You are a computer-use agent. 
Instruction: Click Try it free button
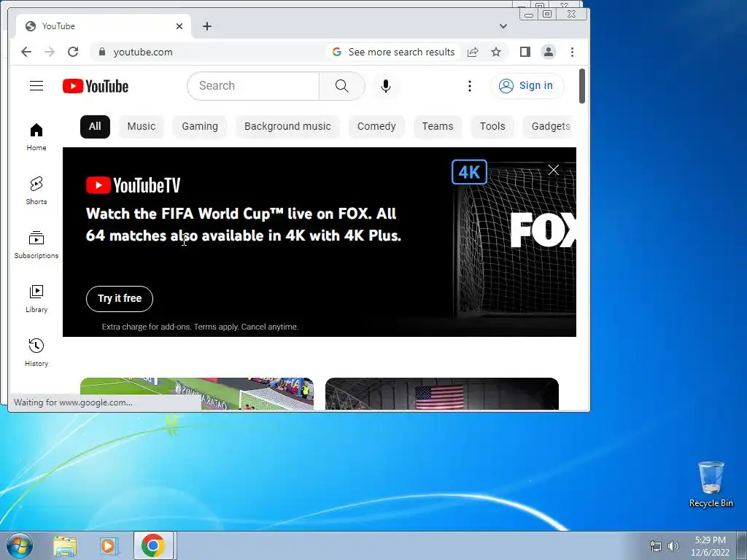tap(120, 298)
